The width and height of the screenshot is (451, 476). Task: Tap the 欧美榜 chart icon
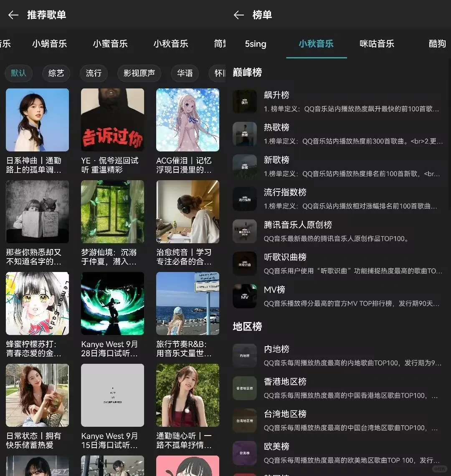coord(245,453)
